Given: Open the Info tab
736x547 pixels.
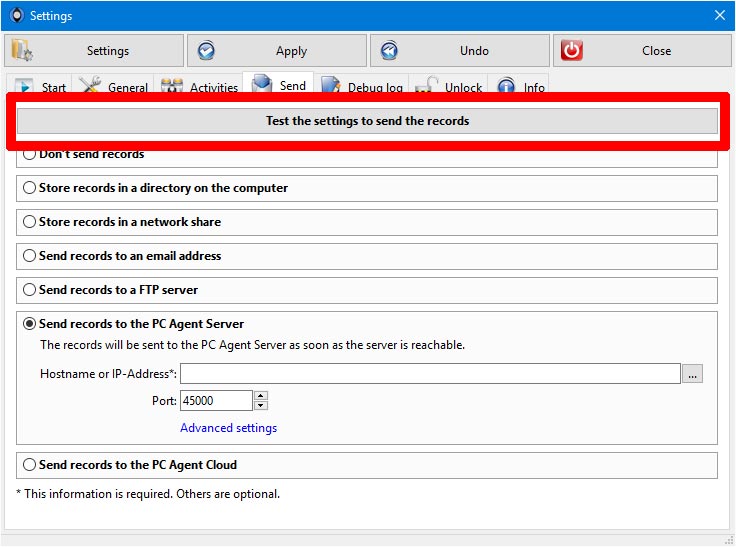Looking at the screenshot, I should [522, 86].
